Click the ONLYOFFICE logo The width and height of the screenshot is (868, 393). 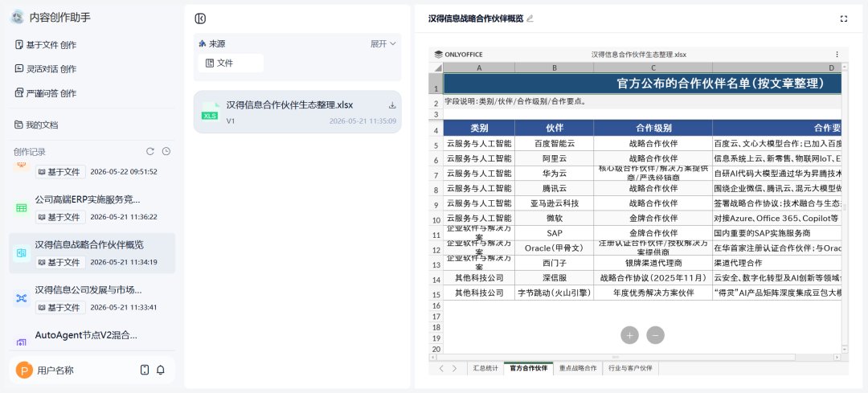[x=458, y=54]
